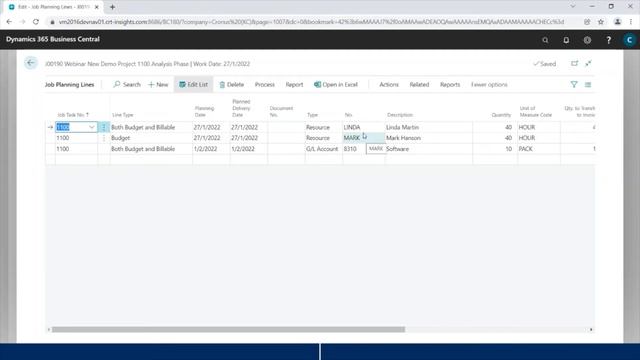
Task: Open the browser three-dot menu
Action: (631, 22)
